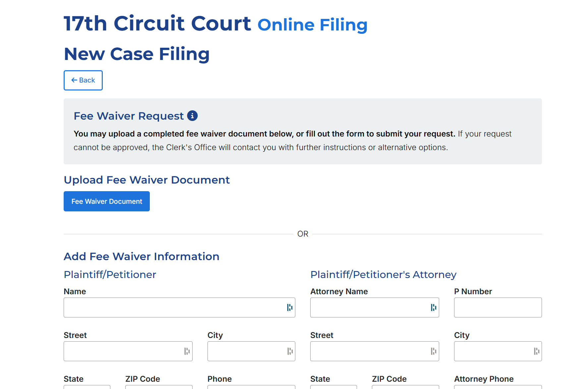Click autofill icon in Plaintiff Name field
The image size is (588, 389).
click(289, 307)
